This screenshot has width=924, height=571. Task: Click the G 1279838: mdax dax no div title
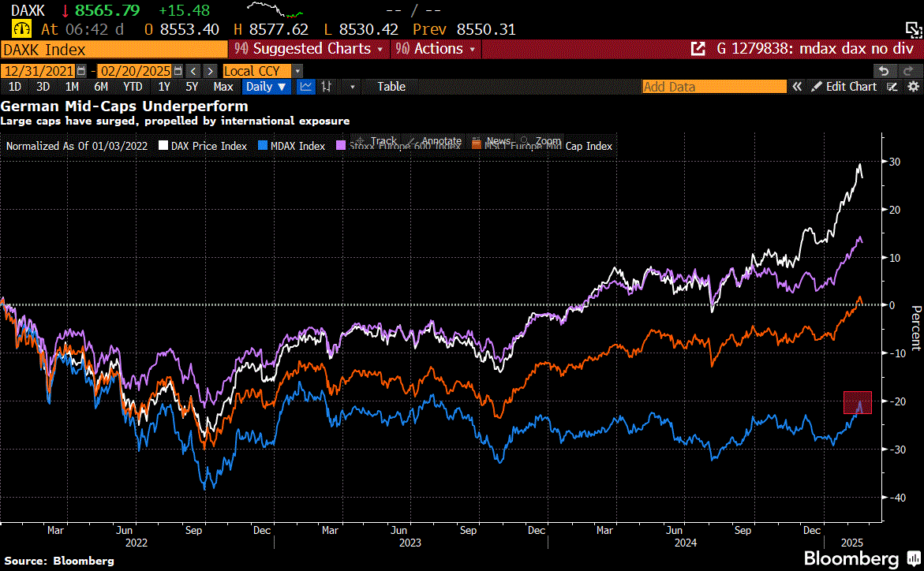[815, 49]
